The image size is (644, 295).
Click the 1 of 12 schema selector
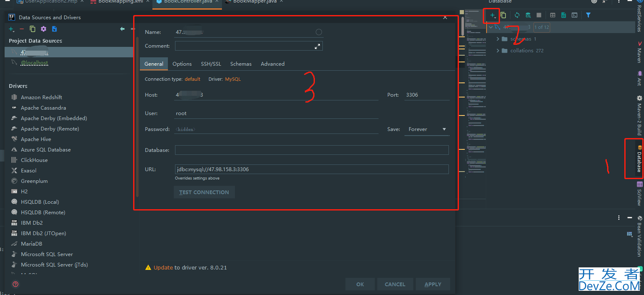[x=541, y=27]
